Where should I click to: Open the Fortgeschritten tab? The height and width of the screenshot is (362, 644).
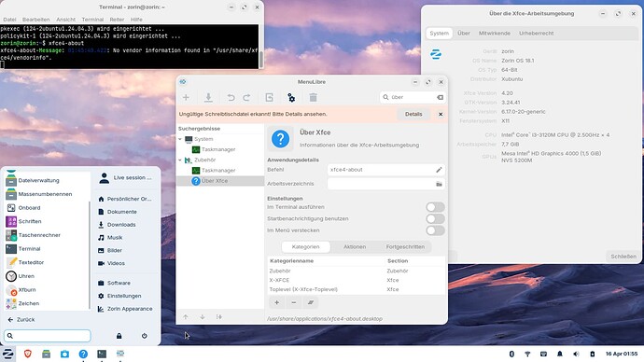click(x=405, y=246)
